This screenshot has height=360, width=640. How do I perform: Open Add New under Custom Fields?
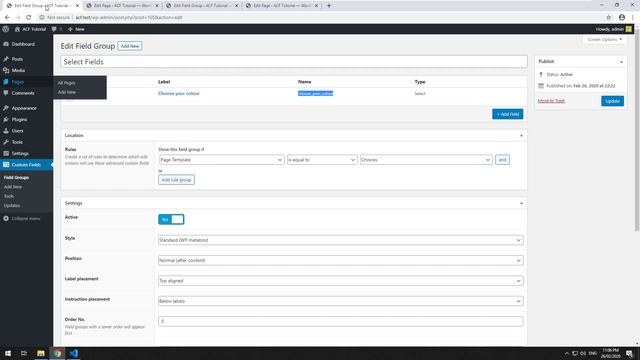pyautogui.click(x=13, y=187)
